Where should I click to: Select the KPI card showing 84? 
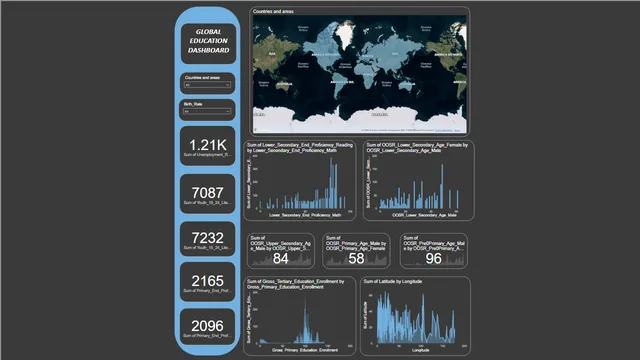click(x=281, y=251)
